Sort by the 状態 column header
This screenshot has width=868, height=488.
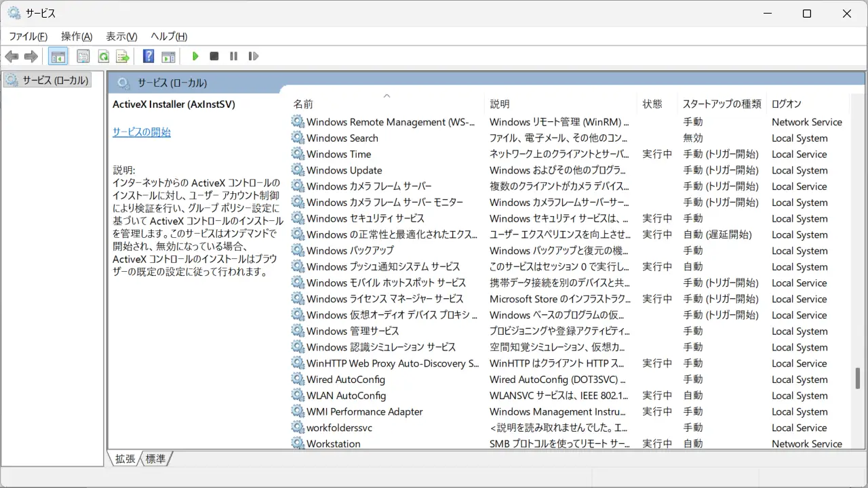tap(648, 104)
